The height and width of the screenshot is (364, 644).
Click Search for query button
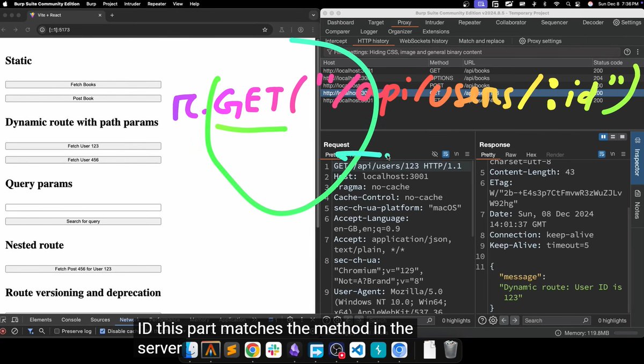pyautogui.click(x=83, y=221)
